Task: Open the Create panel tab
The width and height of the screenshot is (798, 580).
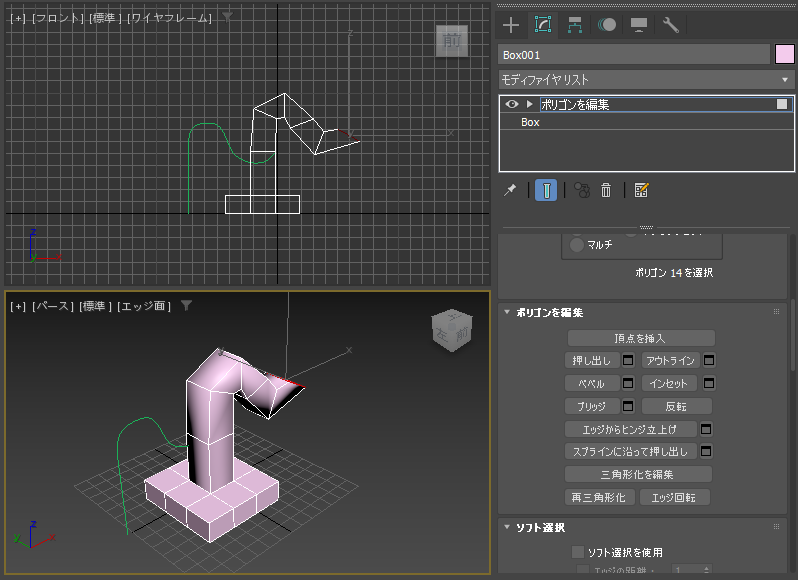Action: point(511,25)
